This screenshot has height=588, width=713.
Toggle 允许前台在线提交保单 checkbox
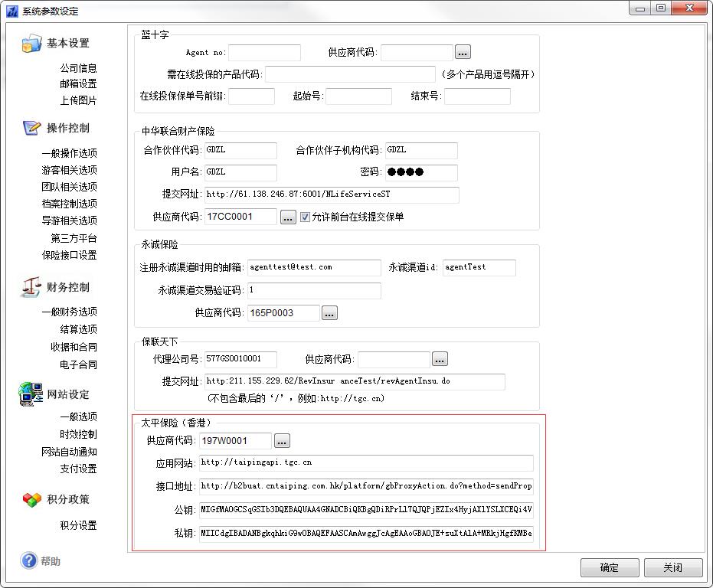point(305,217)
